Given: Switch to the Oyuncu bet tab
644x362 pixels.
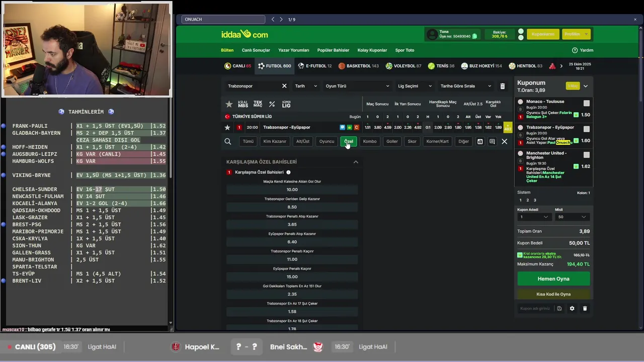Looking at the screenshot, I should (327, 142).
